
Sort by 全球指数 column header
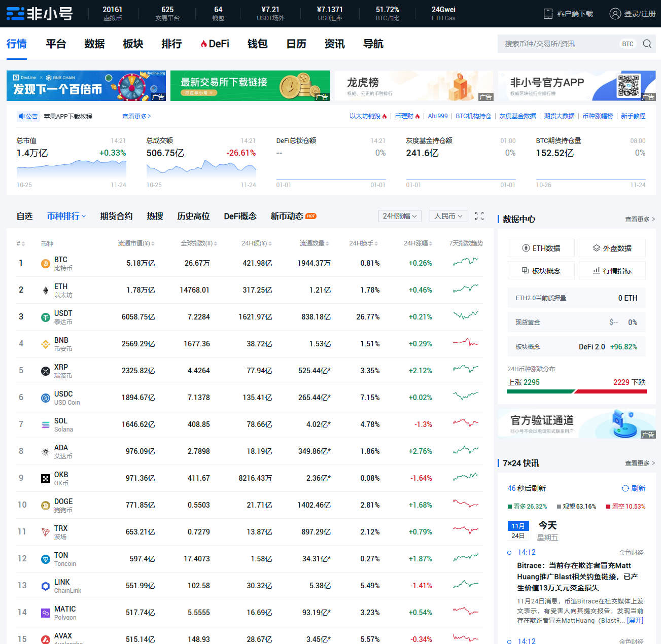coord(199,243)
